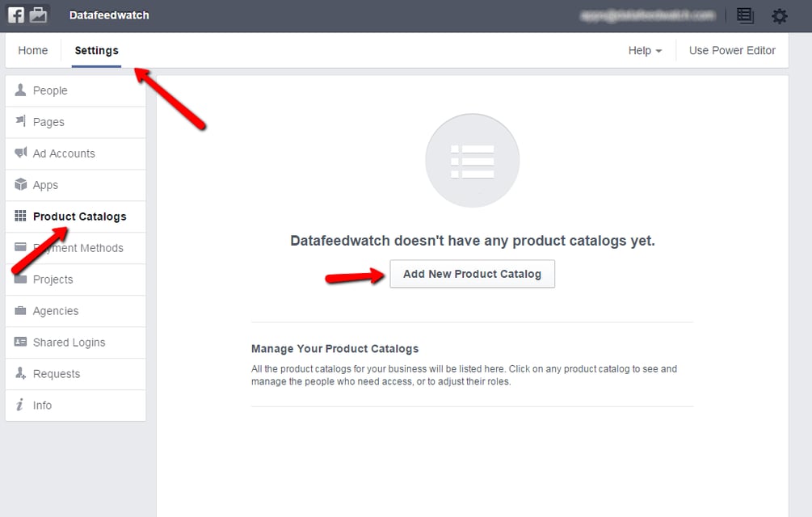Click the Payment Methods card icon

pos(20,248)
